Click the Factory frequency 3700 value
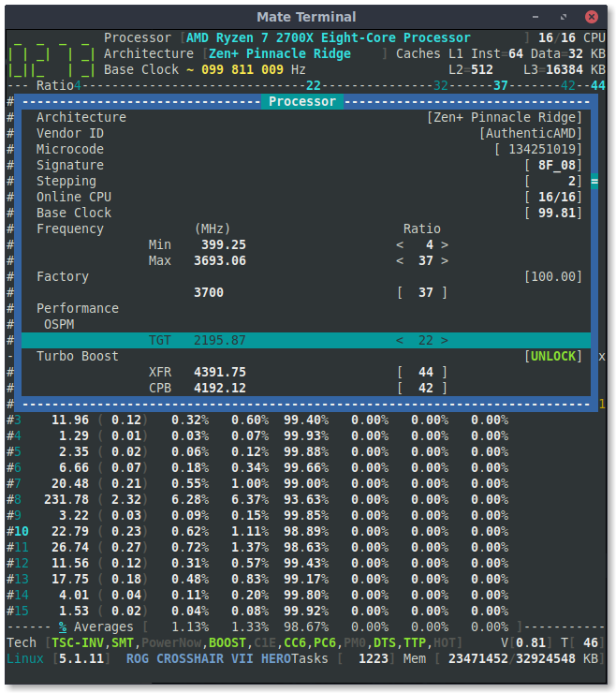 209,292
